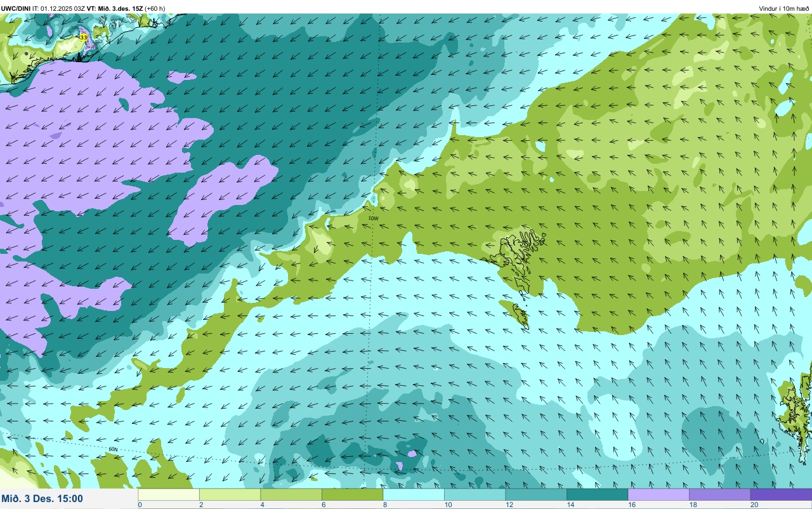Select the olive green 6–8 legend swatch
The image size is (812, 509).
coord(352,494)
